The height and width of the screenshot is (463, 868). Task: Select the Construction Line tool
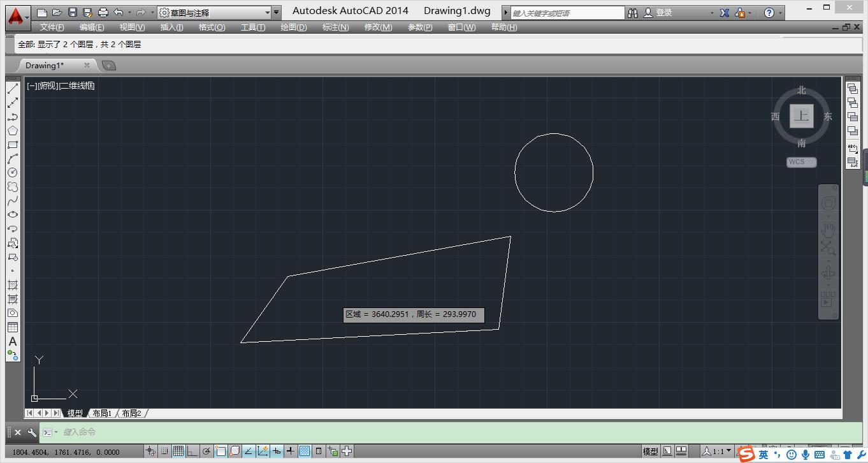click(13, 103)
